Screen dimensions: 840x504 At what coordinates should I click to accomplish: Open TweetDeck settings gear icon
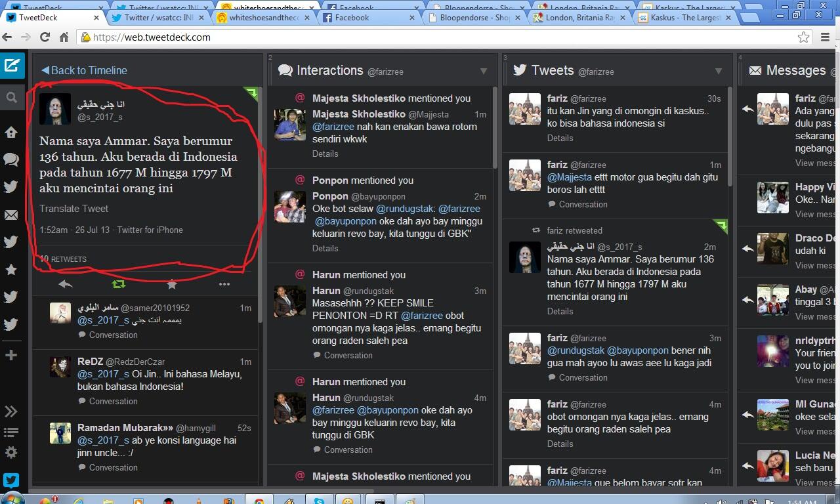click(11, 452)
